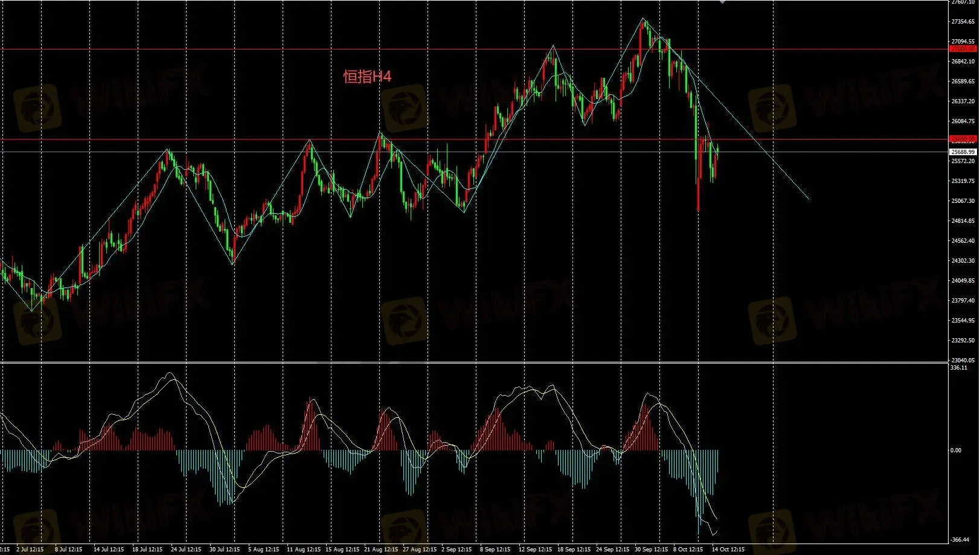The width and height of the screenshot is (980, 555).
Task: Select the 恒指H4 text label on chart
Action: click(367, 77)
